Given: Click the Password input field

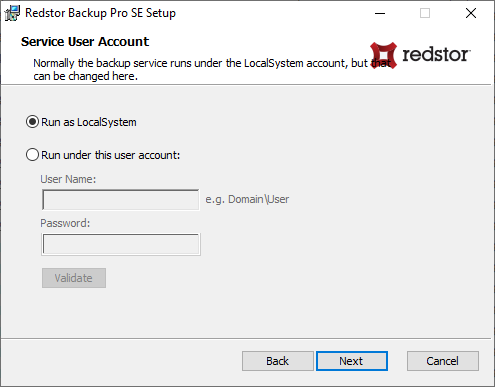Looking at the screenshot, I should [121, 244].
